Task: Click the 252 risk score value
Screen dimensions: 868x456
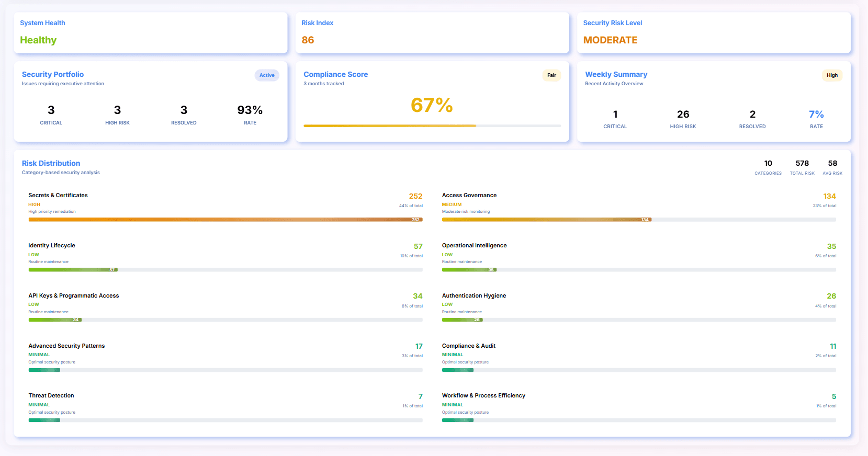Action: (415, 196)
